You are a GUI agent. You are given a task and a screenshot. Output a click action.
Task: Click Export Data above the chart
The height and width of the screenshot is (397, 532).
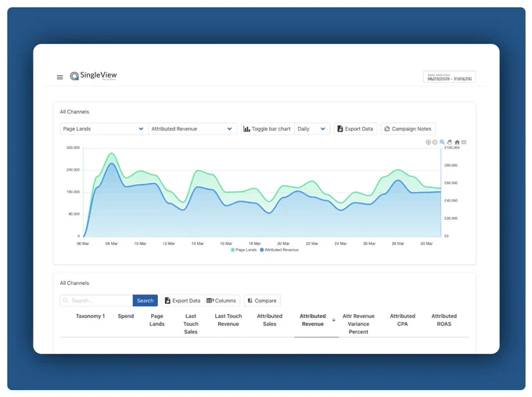point(355,129)
